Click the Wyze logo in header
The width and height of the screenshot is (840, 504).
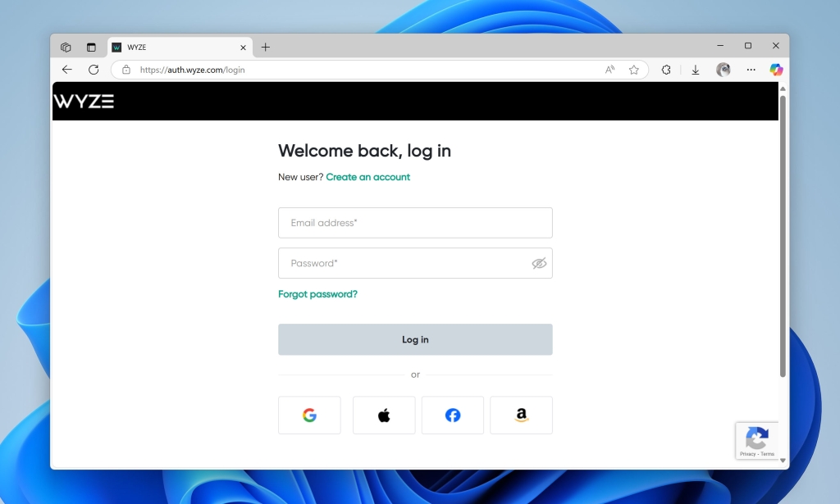(x=84, y=101)
